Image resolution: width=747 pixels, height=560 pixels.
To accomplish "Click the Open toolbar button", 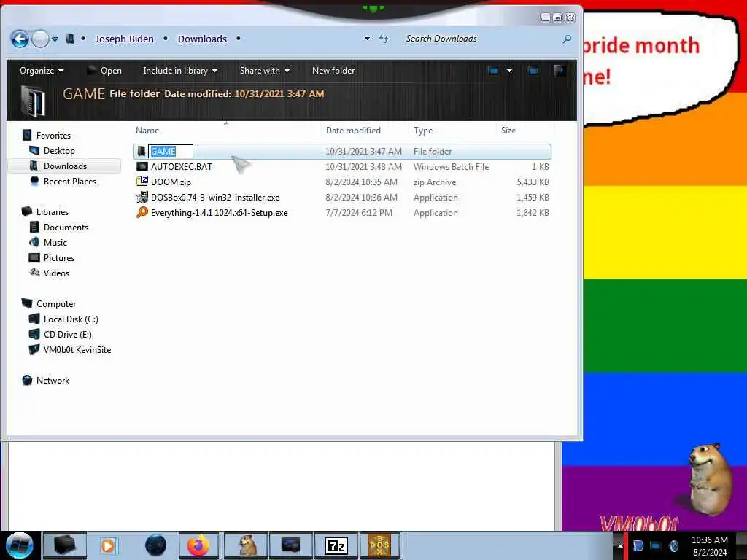I will click(104, 71).
